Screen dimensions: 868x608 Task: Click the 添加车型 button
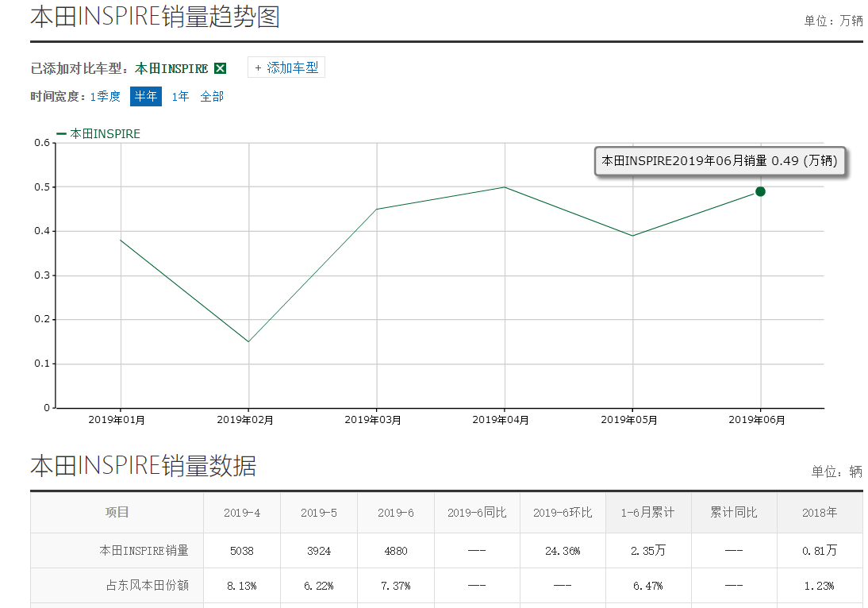[286, 67]
